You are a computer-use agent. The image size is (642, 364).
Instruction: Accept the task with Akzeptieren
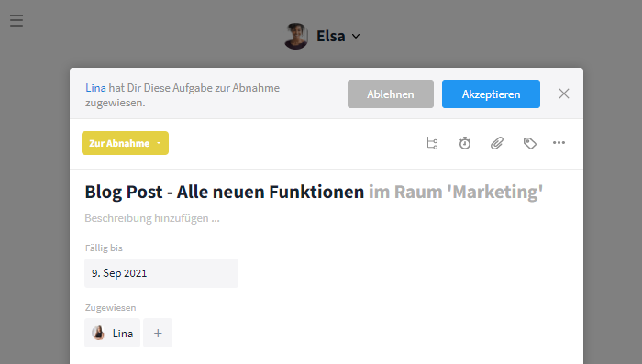(x=491, y=94)
